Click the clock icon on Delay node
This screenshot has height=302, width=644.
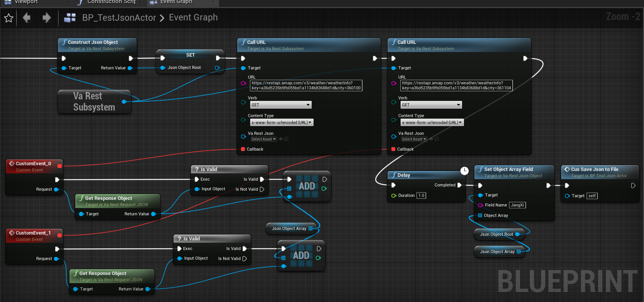click(x=465, y=171)
